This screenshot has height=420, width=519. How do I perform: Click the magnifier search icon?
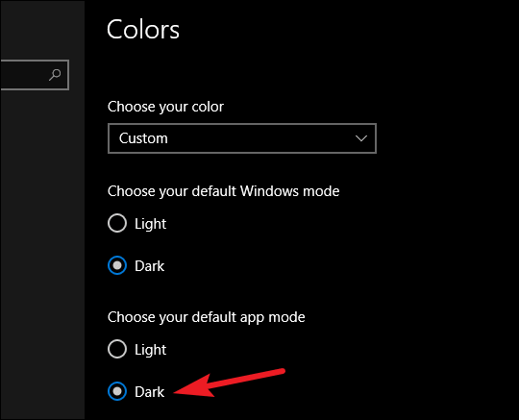[x=55, y=74]
